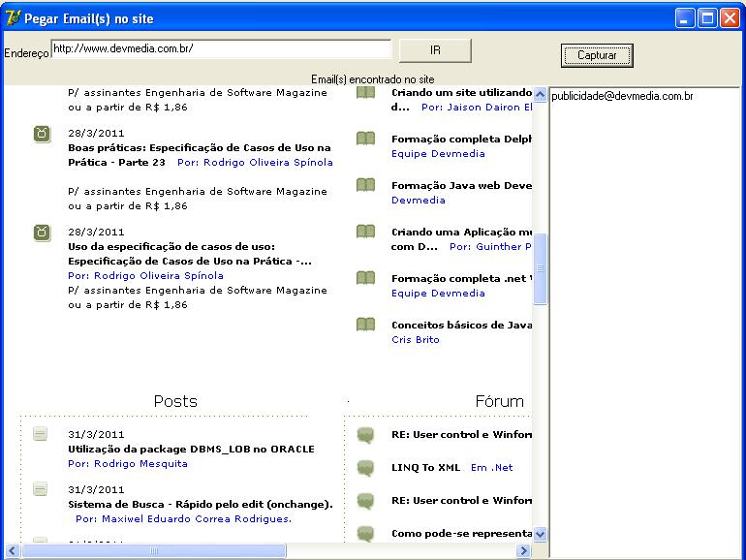The height and width of the screenshot is (560, 746).
Task: Click the speech bubble icon beside LINQ To XML
Action: point(365,468)
